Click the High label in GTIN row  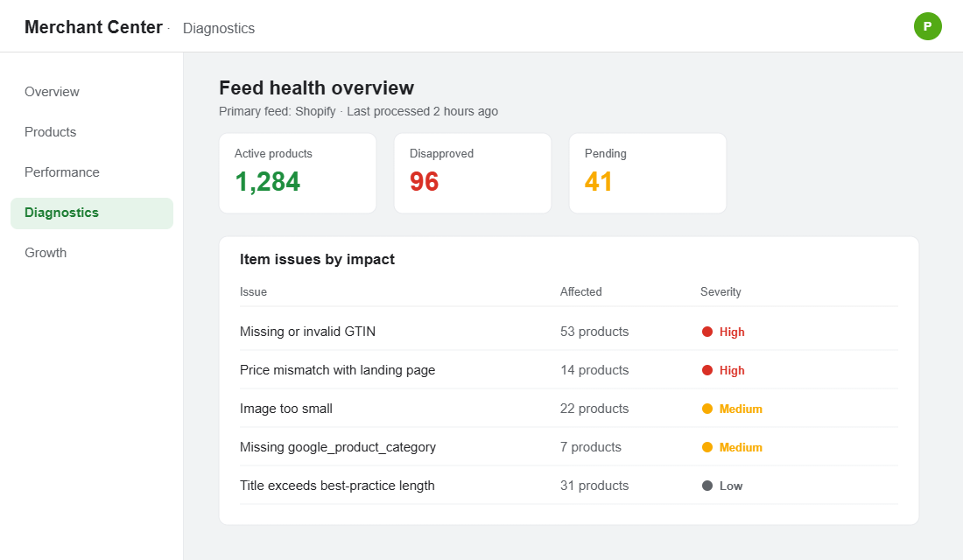click(732, 332)
